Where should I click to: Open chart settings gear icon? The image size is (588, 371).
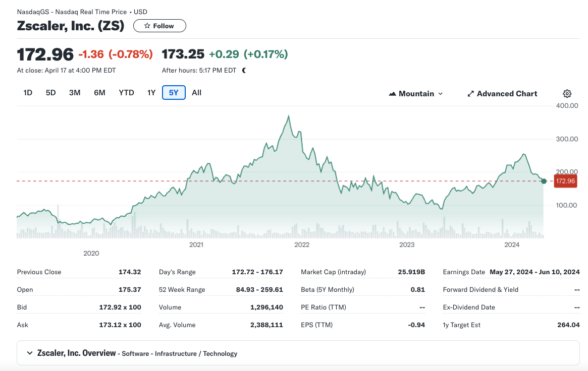tap(567, 94)
